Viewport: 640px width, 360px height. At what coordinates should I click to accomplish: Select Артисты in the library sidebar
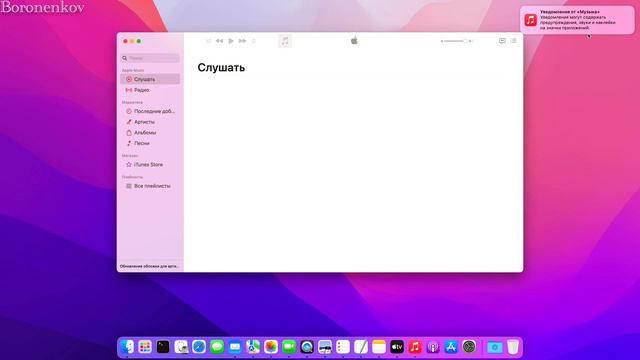click(150, 122)
